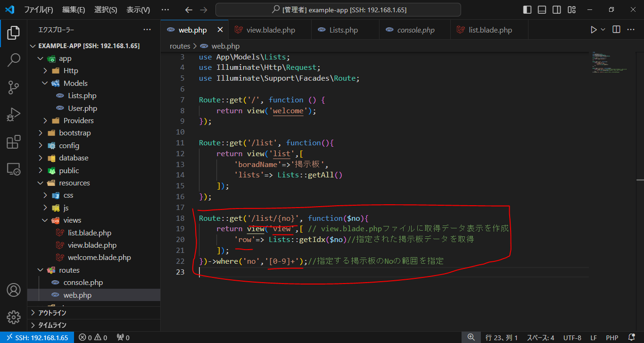Open the Manage gear menu
The height and width of the screenshot is (343, 644).
(14, 317)
